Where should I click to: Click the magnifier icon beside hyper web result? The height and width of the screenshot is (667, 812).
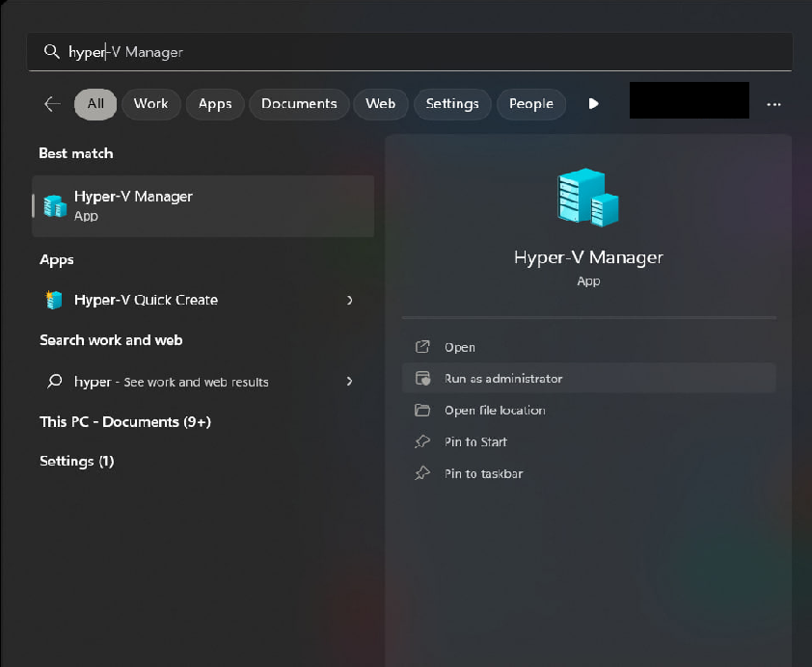(x=54, y=382)
